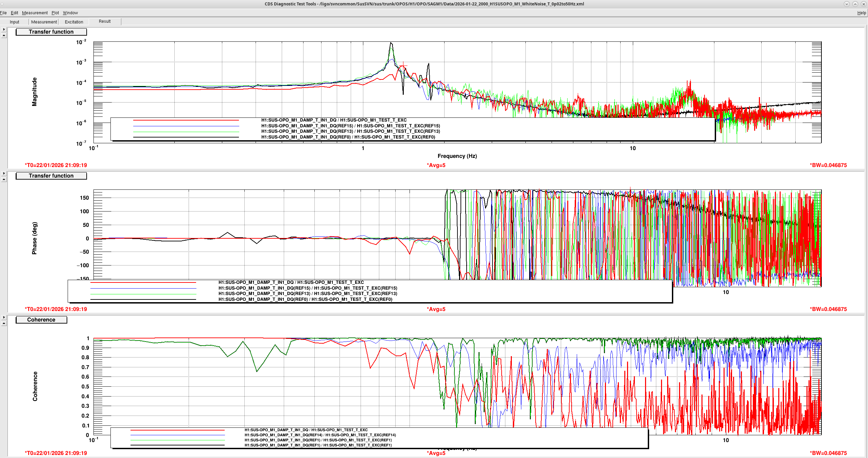Click Transfer function title above magnitude plot

click(x=51, y=32)
